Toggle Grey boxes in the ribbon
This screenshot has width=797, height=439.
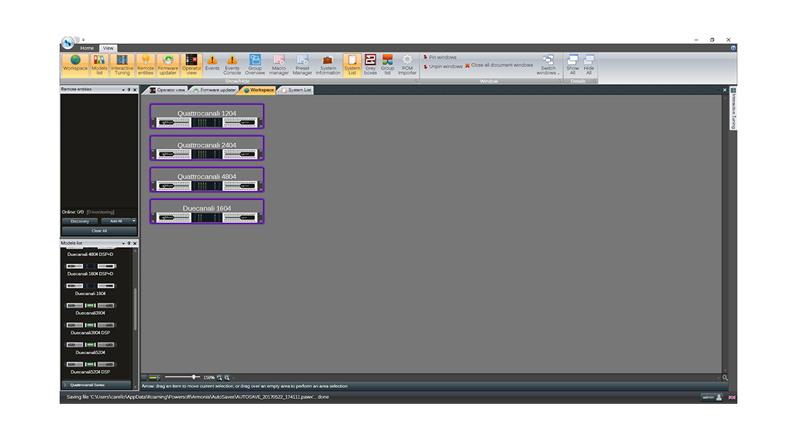coord(370,65)
